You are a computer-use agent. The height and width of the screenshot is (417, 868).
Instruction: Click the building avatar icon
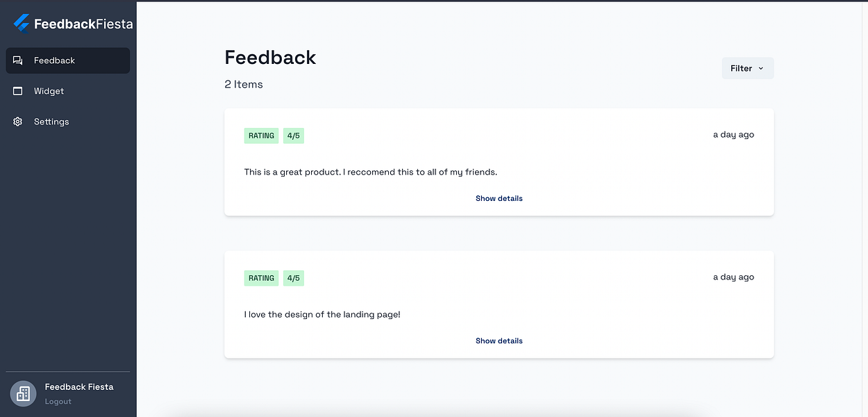pyautogui.click(x=23, y=394)
